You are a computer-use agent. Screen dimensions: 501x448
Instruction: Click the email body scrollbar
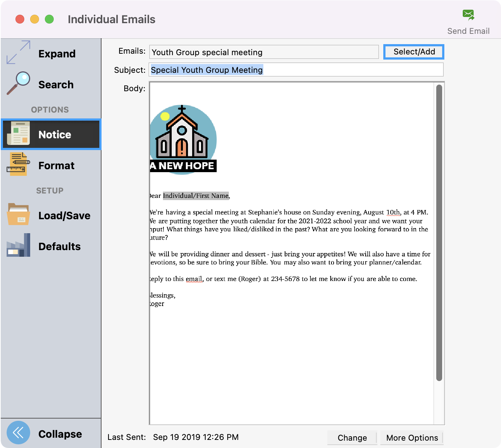click(x=438, y=232)
